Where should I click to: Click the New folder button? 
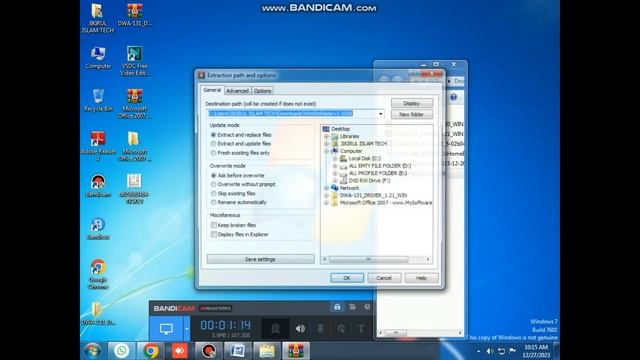pos(411,114)
